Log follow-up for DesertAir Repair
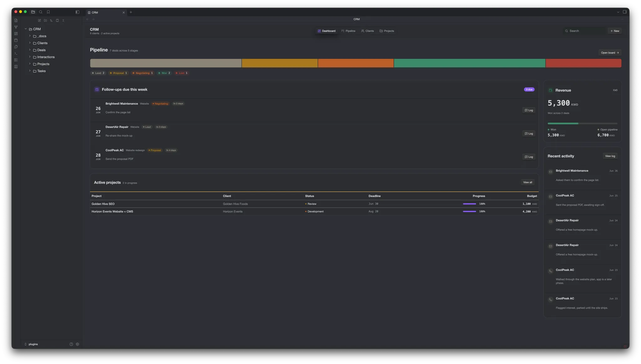Image resolution: width=641 pixels, height=364 pixels. click(529, 134)
